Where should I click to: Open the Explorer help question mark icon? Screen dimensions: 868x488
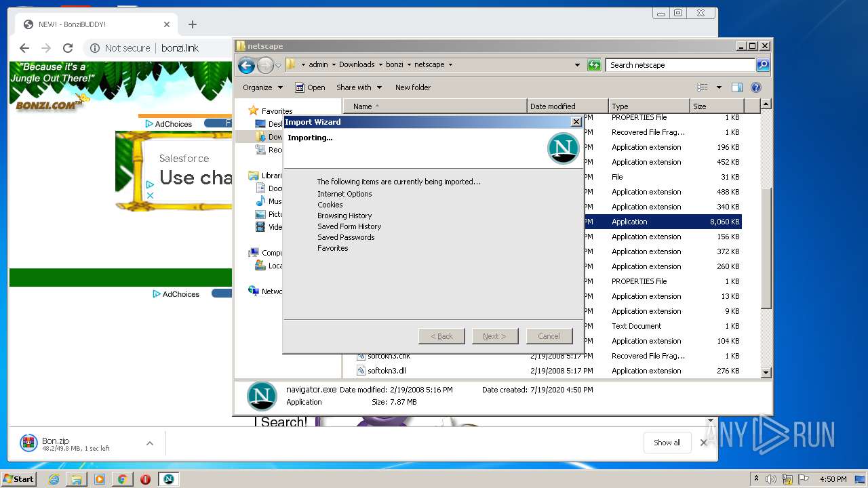[756, 87]
